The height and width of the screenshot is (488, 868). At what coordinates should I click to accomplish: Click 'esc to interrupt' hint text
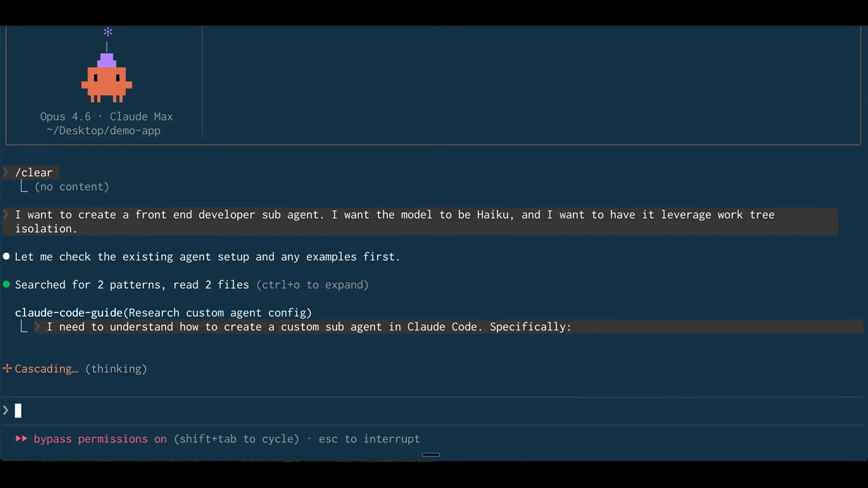point(369,439)
